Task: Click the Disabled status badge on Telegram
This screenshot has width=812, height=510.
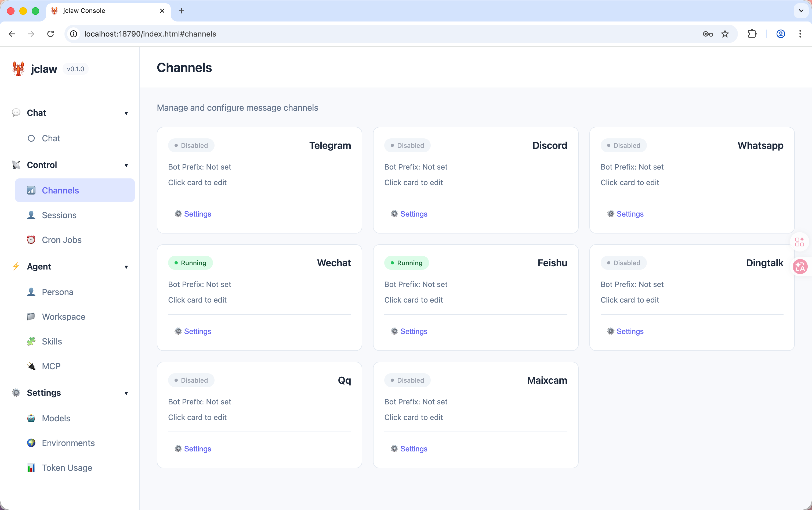Action: (191, 145)
